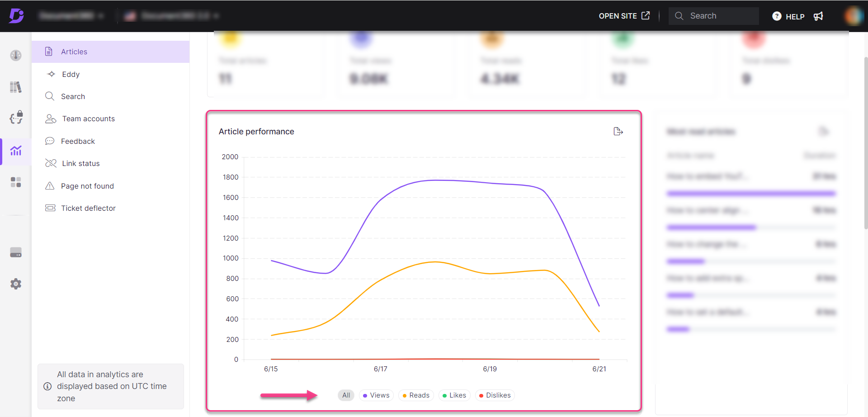Click the Total articles summary card
This screenshot has width=868, height=417.
click(266, 64)
